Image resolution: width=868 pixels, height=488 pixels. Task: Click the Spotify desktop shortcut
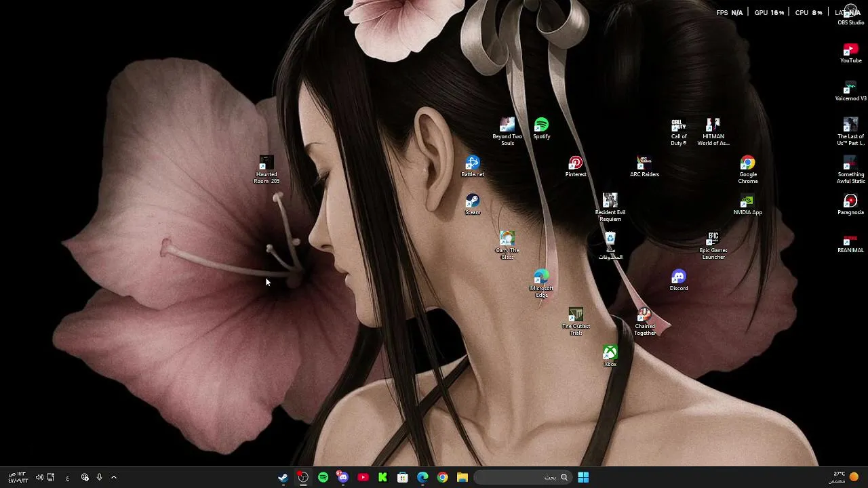(x=541, y=128)
